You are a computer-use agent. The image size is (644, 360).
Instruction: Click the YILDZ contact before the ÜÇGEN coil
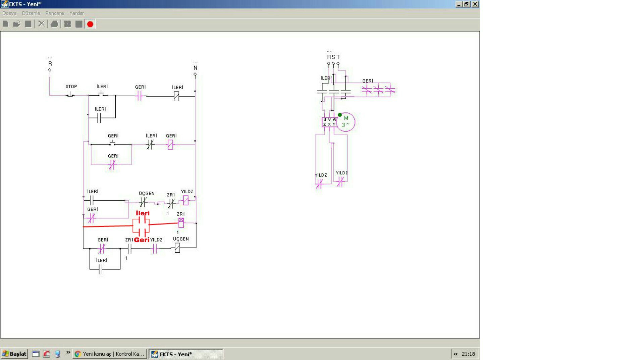pyautogui.click(x=155, y=249)
